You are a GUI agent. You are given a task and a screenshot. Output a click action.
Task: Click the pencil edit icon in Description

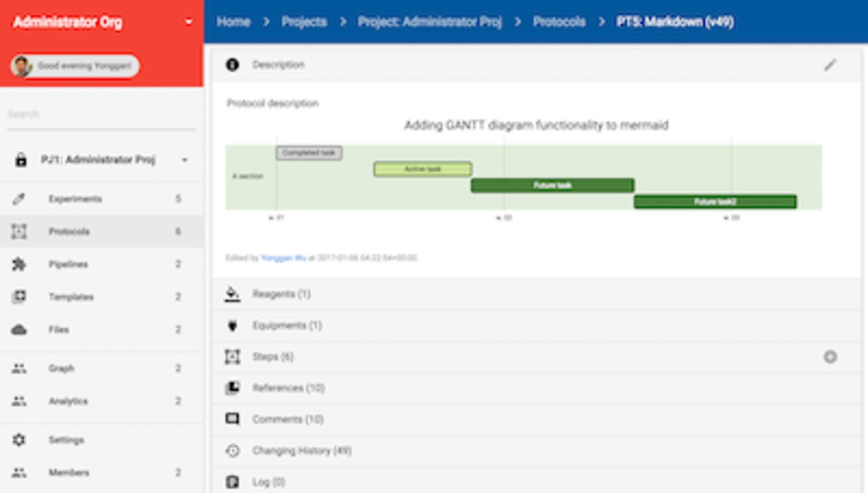point(830,65)
